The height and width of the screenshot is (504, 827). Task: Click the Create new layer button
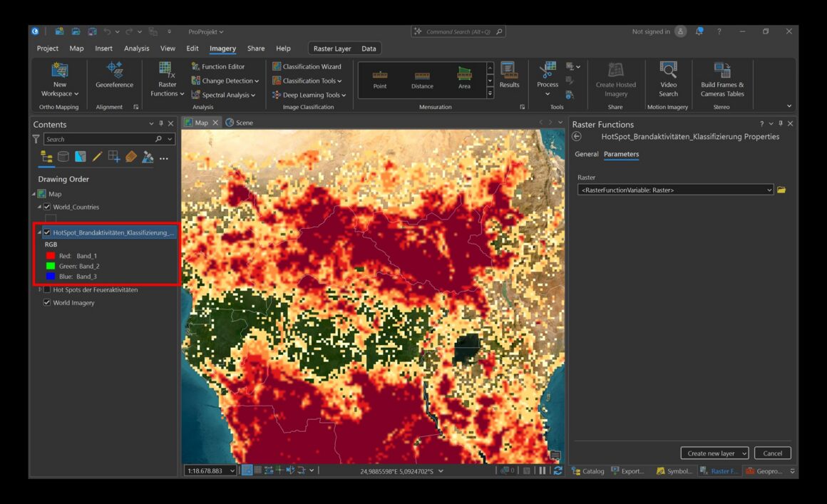tap(714, 453)
